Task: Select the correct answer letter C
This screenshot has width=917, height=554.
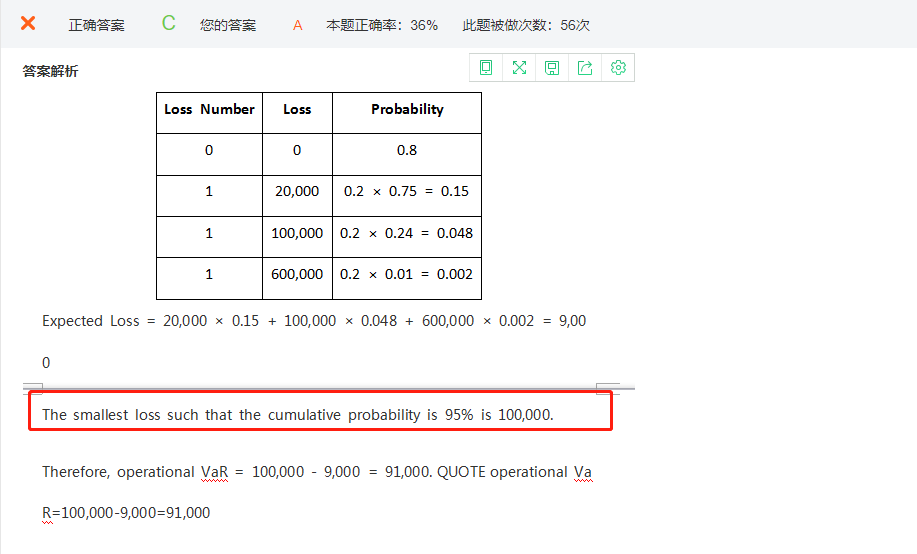Action: click(x=168, y=24)
